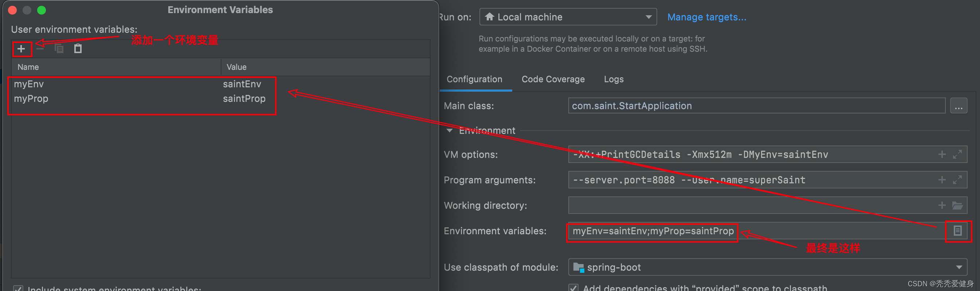Switch to the Logs tab
The image size is (980, 291).
click(x=613, y=79)
